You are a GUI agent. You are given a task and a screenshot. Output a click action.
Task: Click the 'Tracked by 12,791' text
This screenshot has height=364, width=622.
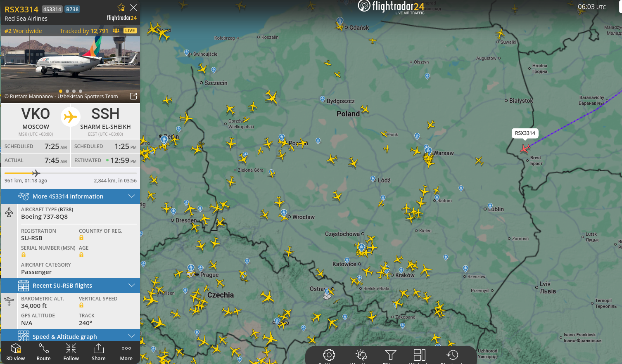pyautogui.click(x=84, y=31)
